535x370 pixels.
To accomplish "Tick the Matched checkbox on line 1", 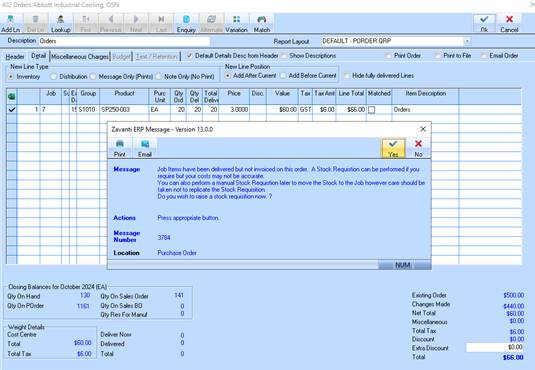I will (372, 110).
